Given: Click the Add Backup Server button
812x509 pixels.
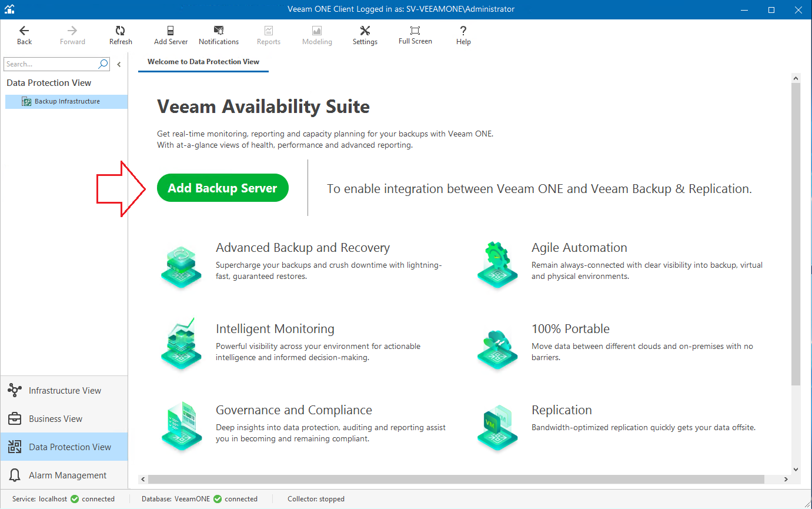Looking at the screenshot, I should (223, 188).
